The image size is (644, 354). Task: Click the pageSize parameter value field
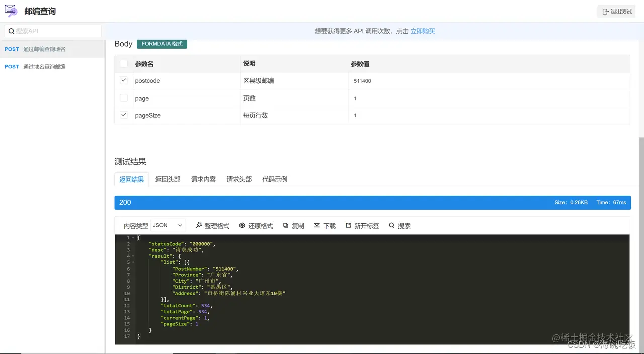coord(489,115)
